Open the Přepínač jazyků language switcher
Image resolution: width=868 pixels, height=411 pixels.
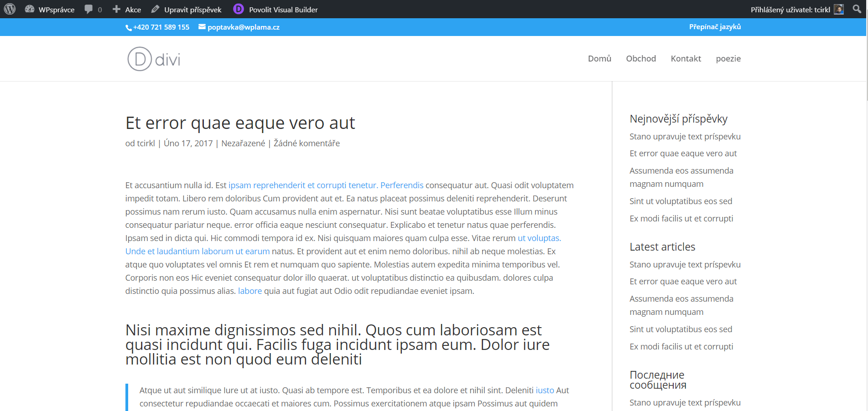pos(715,27)
